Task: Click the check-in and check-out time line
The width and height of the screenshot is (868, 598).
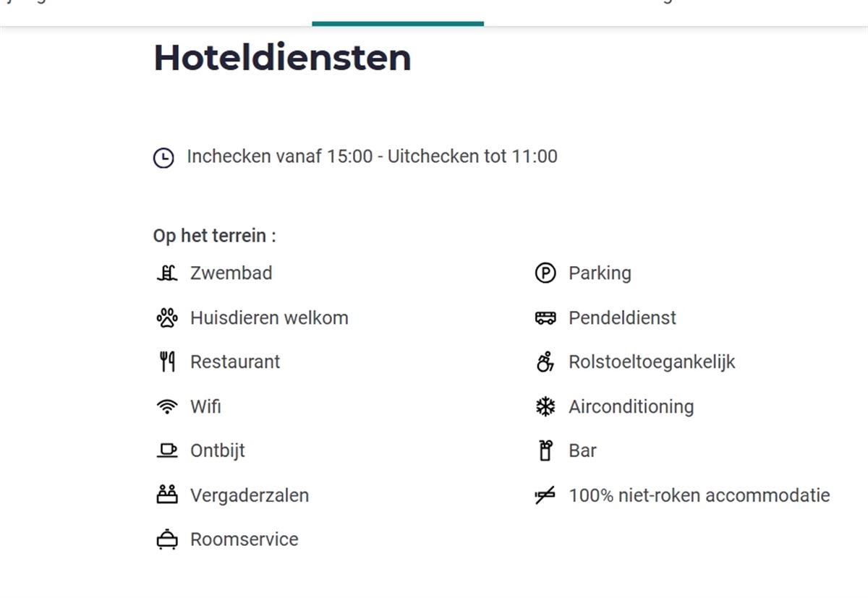Action: coord(372,156)
